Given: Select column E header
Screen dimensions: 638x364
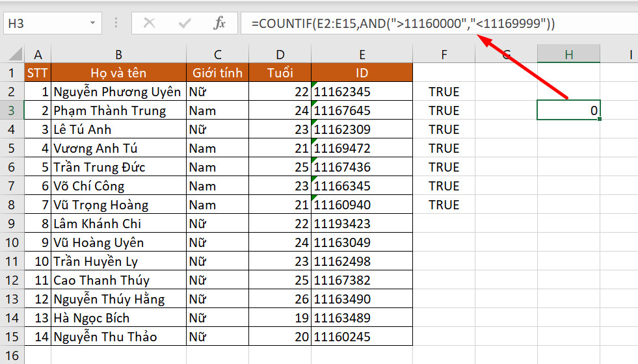Looking at the screenshot, I should click(362, 54).
